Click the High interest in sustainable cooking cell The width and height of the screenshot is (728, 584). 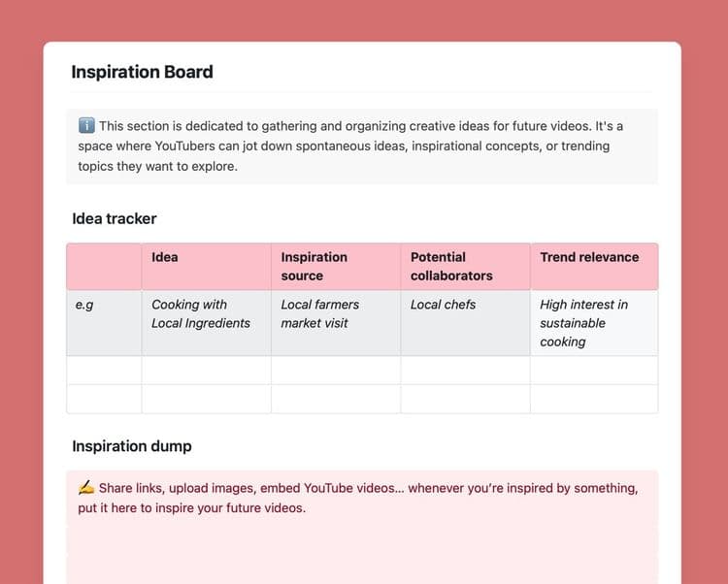[x=594, y=323]
